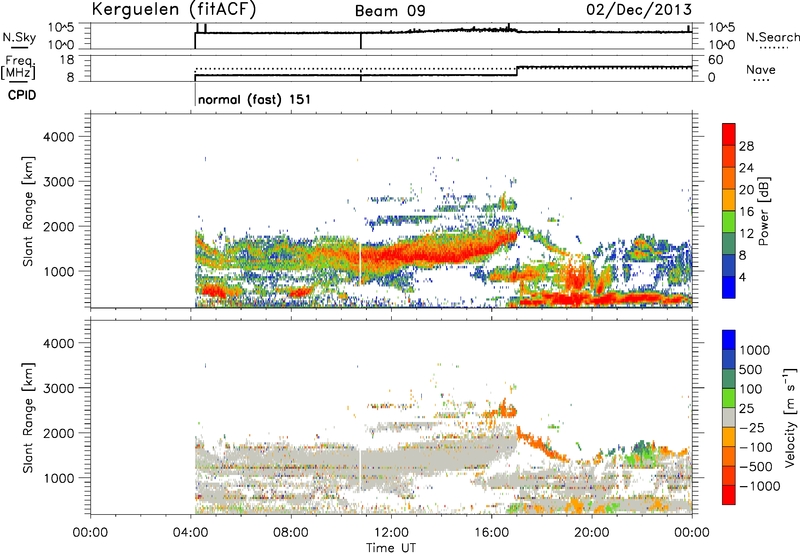
Task: Click the "16:00" time axis label
Action: (x=491, y=533)
